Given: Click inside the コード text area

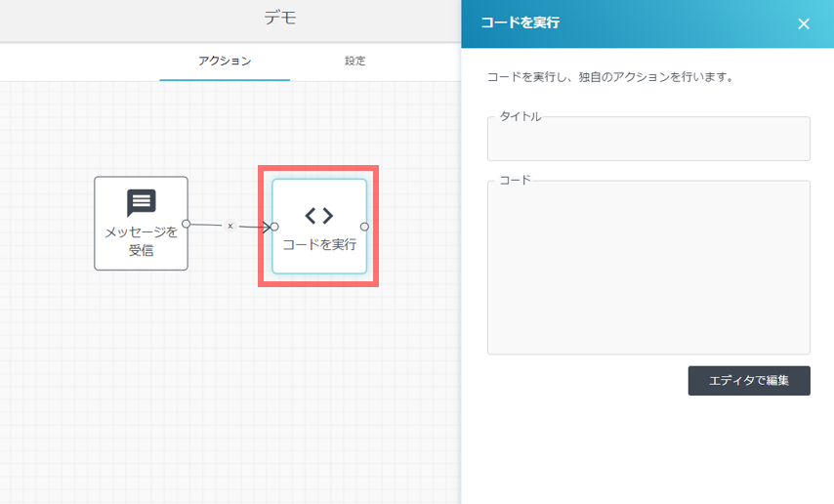Looking at the screenshot, I should tap(648, 268).
